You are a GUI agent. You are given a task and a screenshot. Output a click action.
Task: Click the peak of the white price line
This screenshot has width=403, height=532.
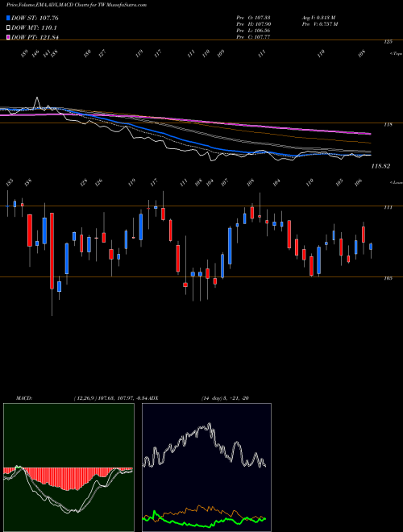[37, 98]
